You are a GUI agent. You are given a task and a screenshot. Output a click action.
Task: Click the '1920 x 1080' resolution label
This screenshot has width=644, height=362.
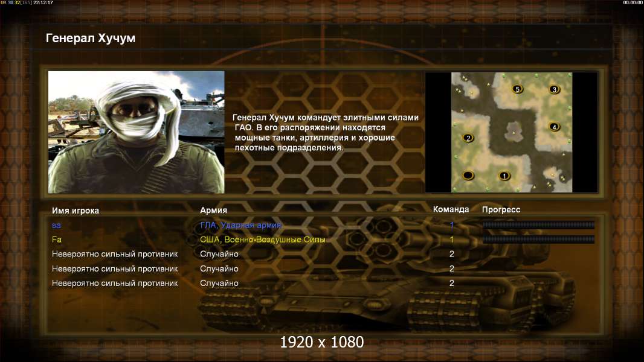322,342
